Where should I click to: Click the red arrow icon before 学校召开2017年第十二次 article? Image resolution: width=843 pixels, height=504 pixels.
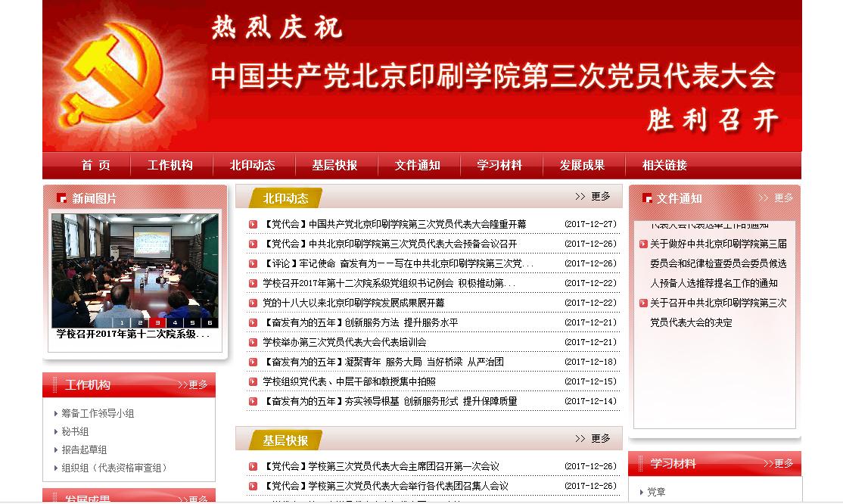pos(253,284)
